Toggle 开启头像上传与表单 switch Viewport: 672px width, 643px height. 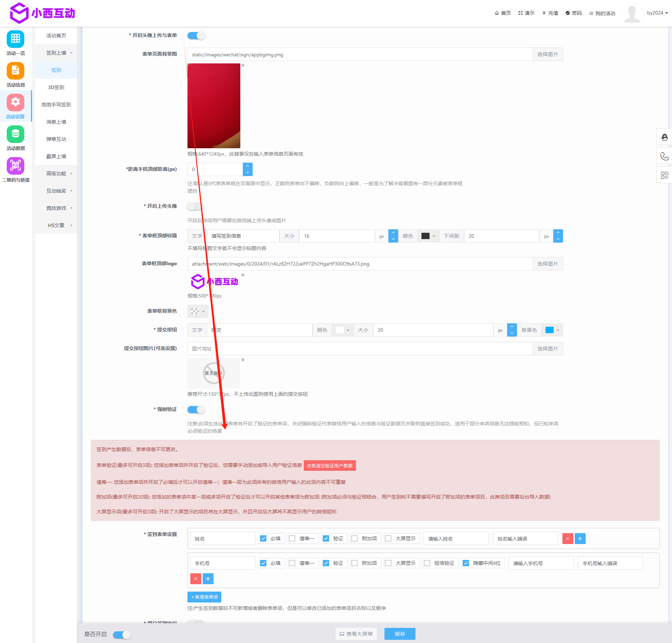tap(196, 36)
